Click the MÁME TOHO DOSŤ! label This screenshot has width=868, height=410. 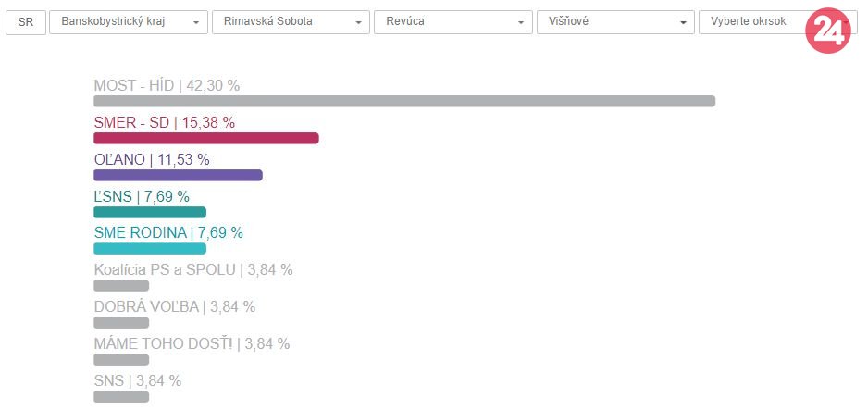tap(192, 343)
